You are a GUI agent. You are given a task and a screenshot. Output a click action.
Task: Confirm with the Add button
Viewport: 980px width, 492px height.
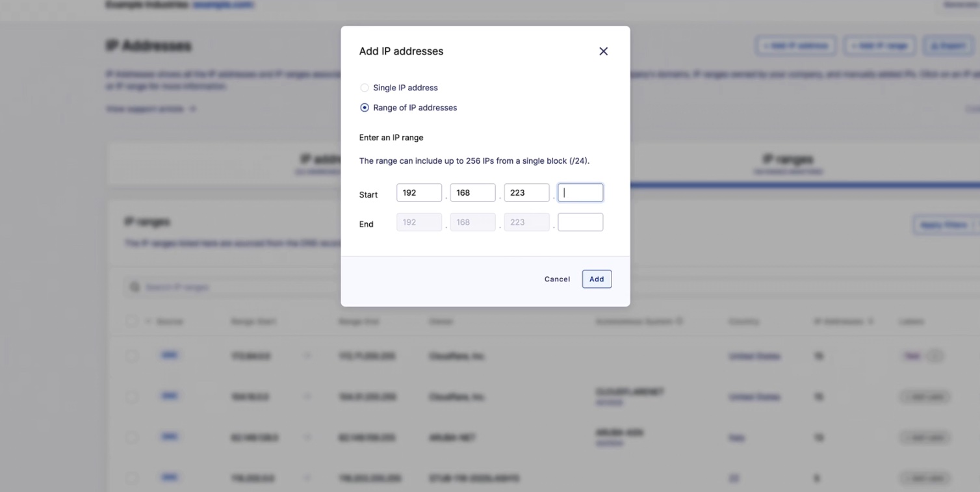pyautogui.click(x=597, y=279)
